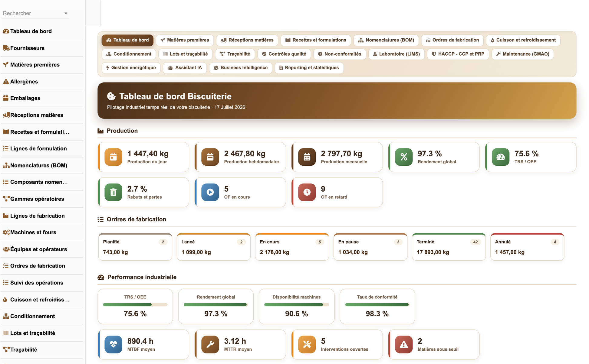
Task: Click the Lancé order status card
Action: (x=213, y=247)
